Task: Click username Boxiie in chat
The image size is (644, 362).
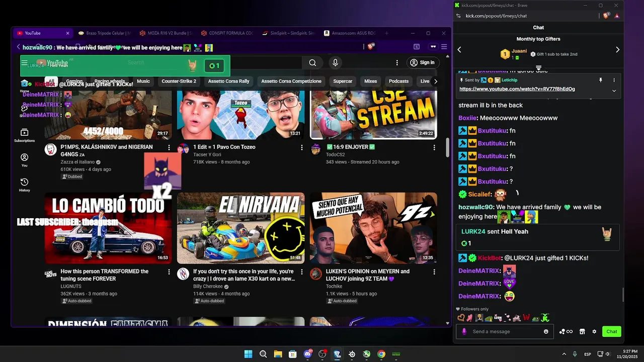Action: (467, 118)
